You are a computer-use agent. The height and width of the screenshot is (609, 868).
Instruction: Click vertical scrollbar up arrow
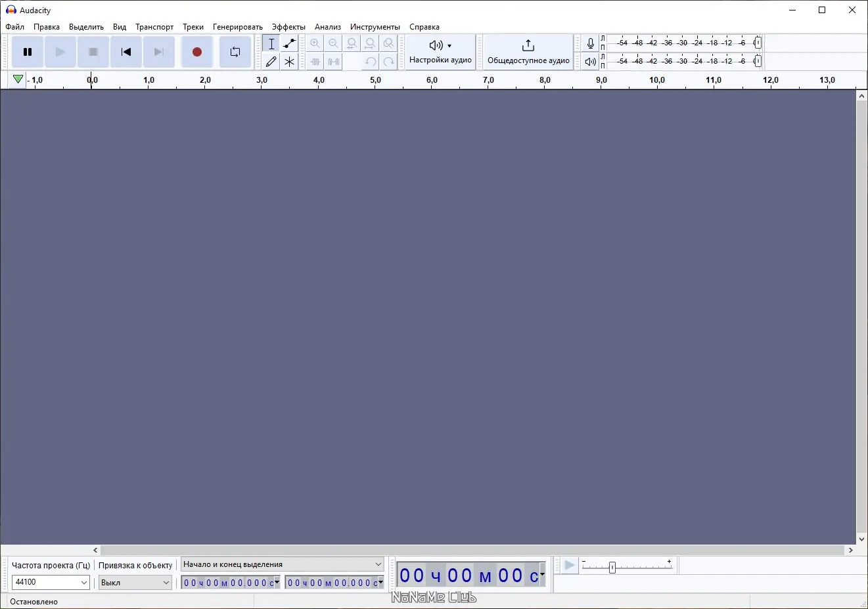862,96
